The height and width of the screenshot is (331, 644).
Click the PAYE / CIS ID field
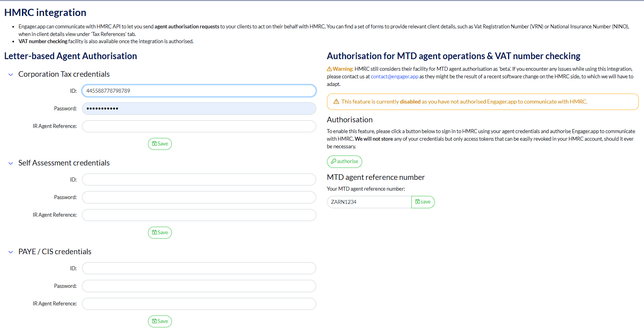199,268
